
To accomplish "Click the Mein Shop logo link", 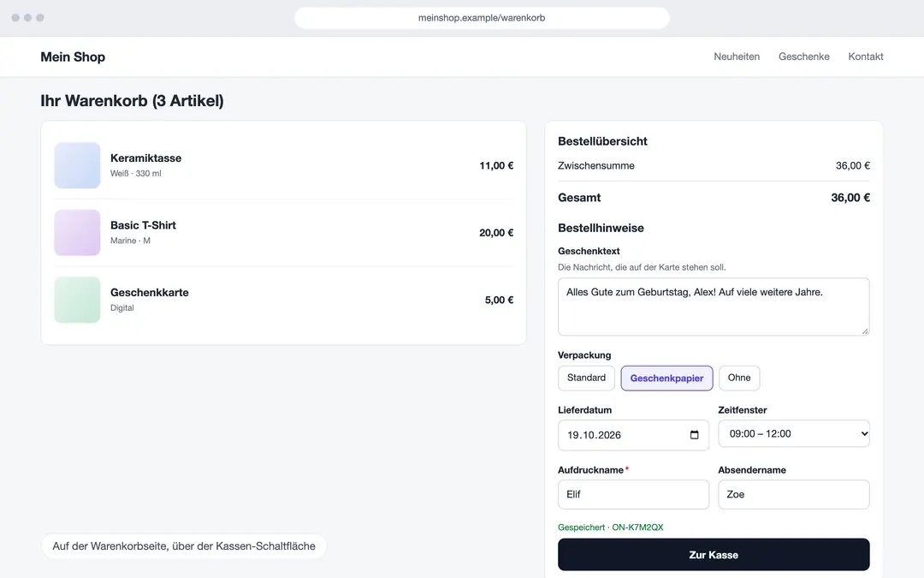I will click(73, 57).
